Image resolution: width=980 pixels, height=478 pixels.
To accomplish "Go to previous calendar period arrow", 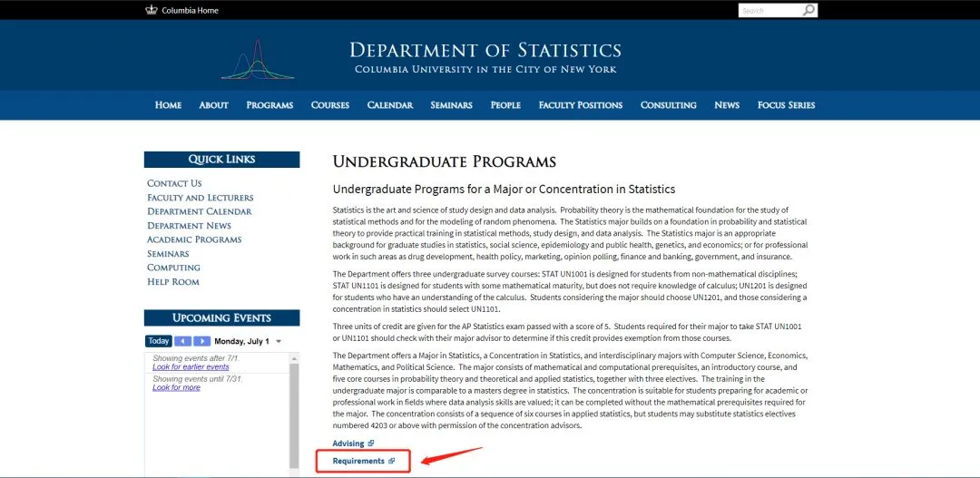I will [x=182, y=341].
